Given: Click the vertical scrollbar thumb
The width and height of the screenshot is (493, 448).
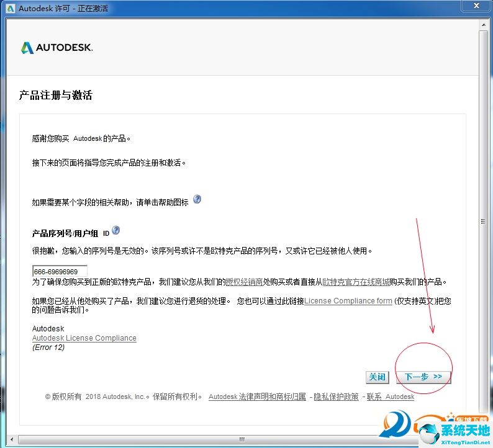Looking at the screenshot, I should [484, 221].
